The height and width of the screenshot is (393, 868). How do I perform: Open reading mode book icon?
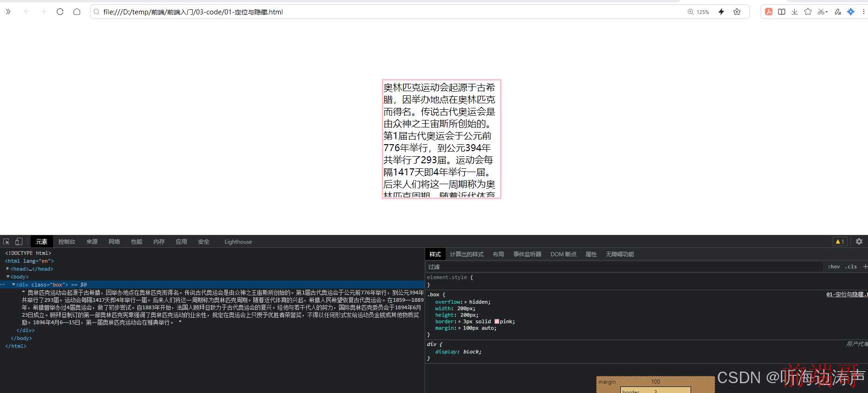[x=782, y=12]
